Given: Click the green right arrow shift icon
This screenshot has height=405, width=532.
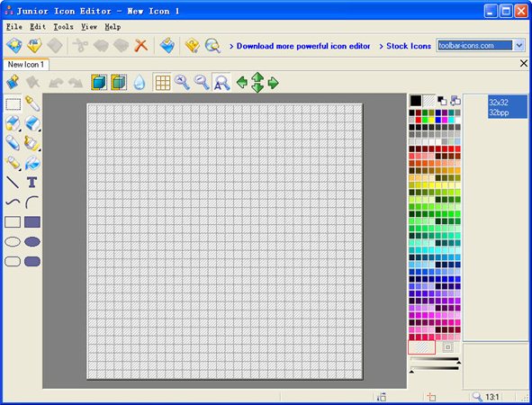Looking at the screenshot, I should pos(273,83).
